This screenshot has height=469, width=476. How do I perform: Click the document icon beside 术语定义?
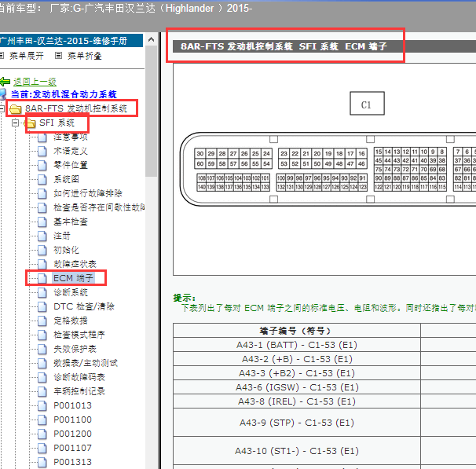tap(42, 151)
